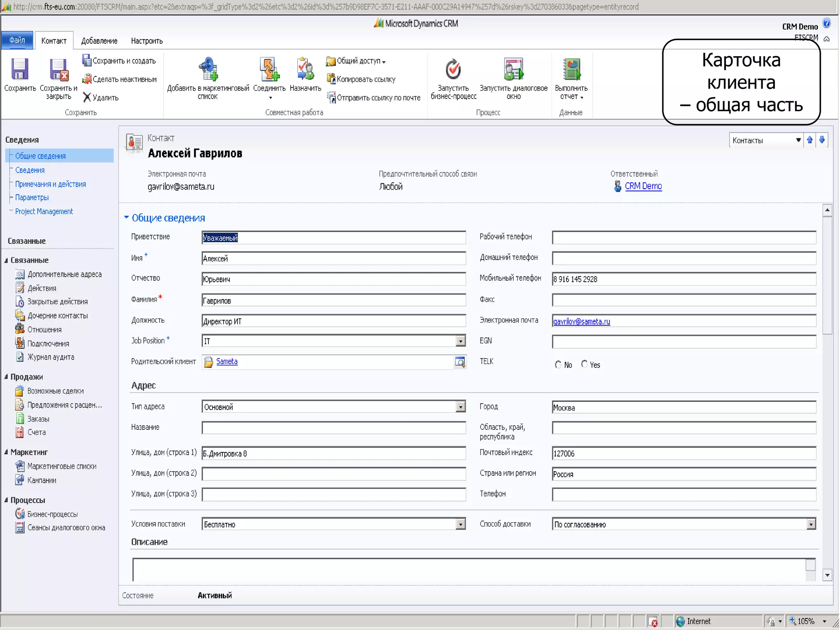Collapse the Общие сведения section
The image size is (840, 630).
(x=126, y=218)
